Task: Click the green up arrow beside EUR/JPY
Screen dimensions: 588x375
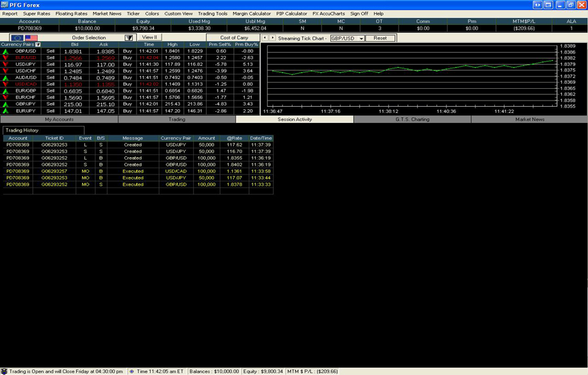Action: 5,111
